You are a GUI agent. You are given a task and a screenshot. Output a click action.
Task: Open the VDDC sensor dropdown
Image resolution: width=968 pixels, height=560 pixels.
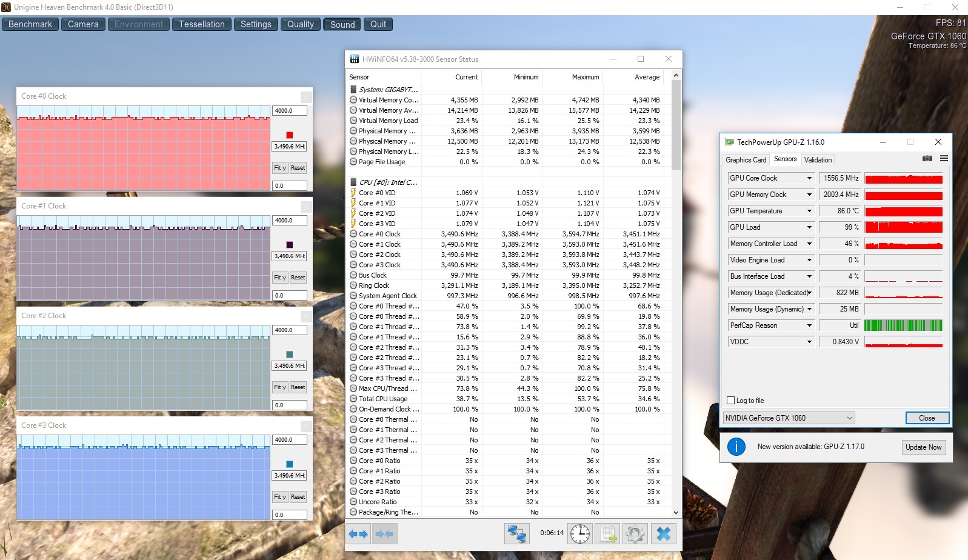(x=809, y=342)
